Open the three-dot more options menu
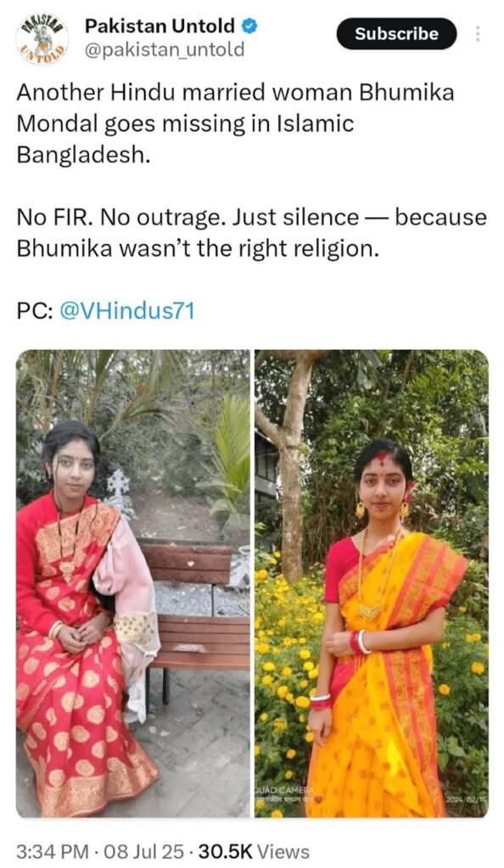504x868 pixels. click(477, 34)
